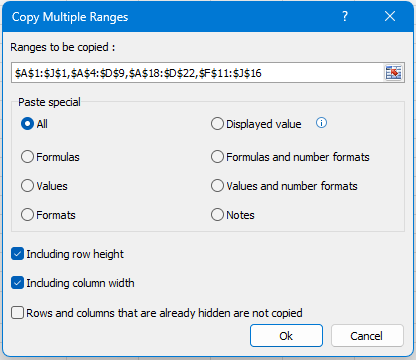Screen dimensions: 416x360
Task: Click the Cancel button
Action: 367,336
